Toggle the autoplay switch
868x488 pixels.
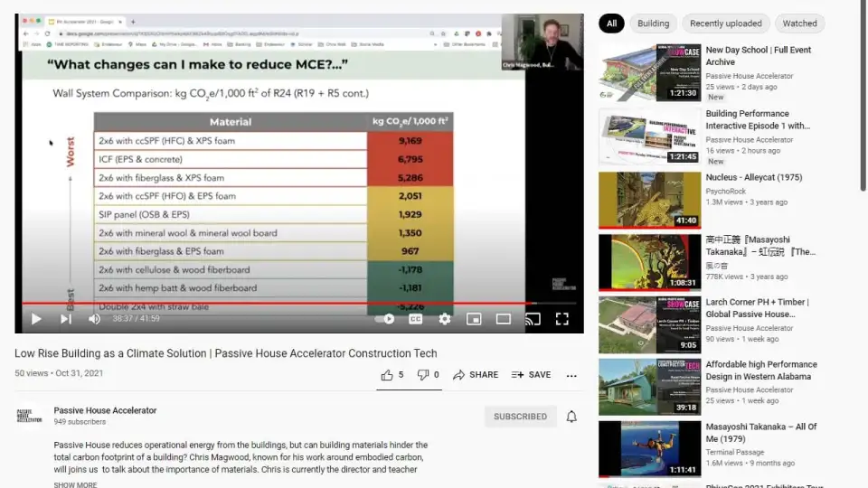[386, 319]
